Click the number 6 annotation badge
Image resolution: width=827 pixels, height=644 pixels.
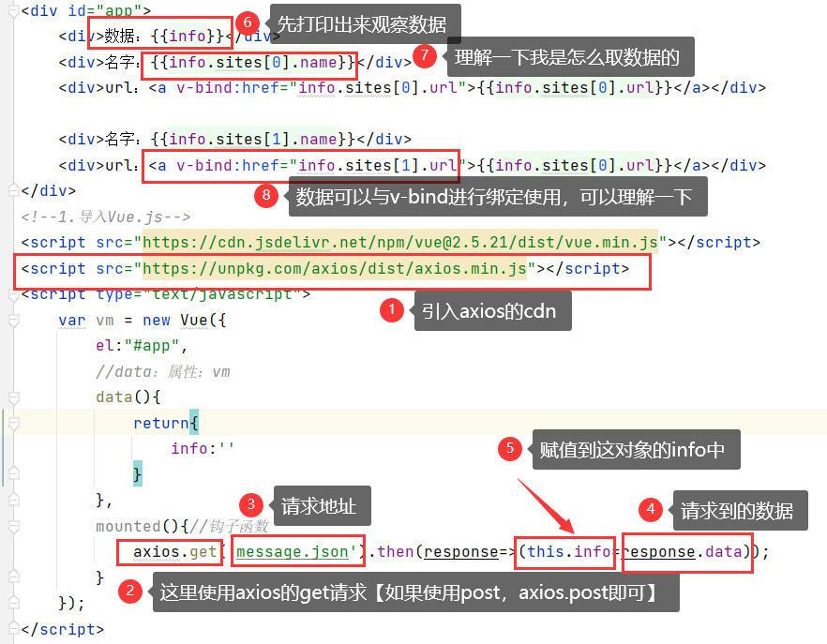click(248, 22)
